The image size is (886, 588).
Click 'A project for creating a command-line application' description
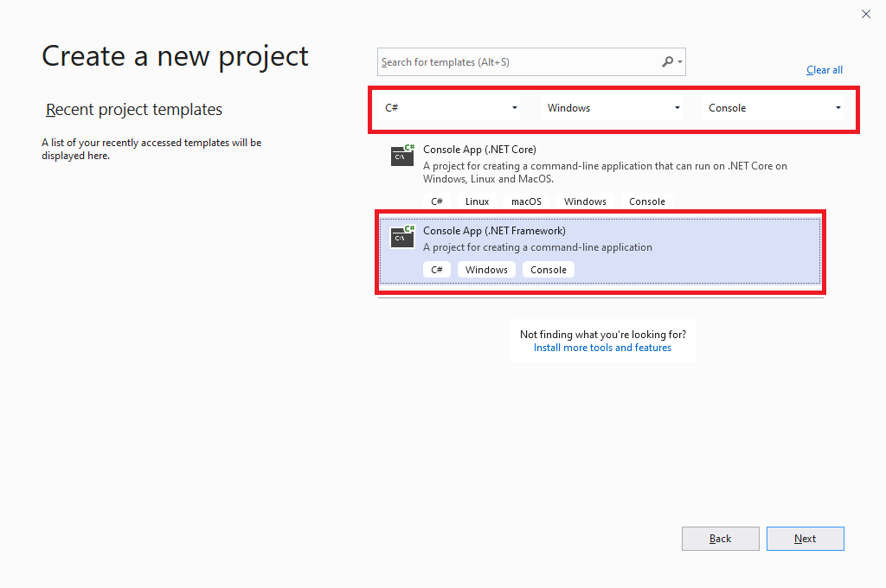(537, 247)
